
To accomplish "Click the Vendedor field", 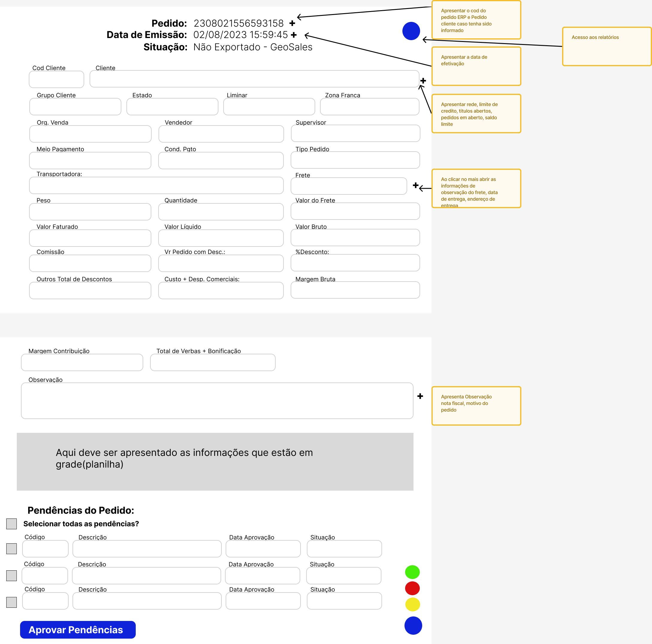I will coord(221,134).
